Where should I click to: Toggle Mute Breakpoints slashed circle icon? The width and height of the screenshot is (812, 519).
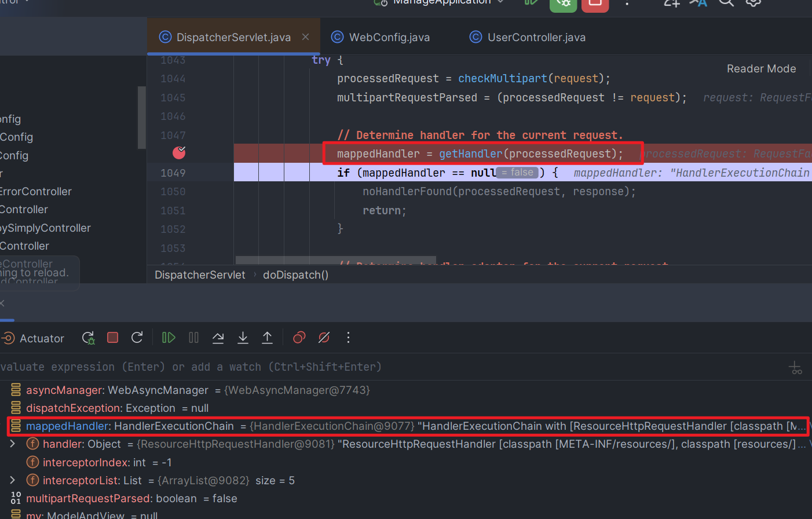coord(324,338)
